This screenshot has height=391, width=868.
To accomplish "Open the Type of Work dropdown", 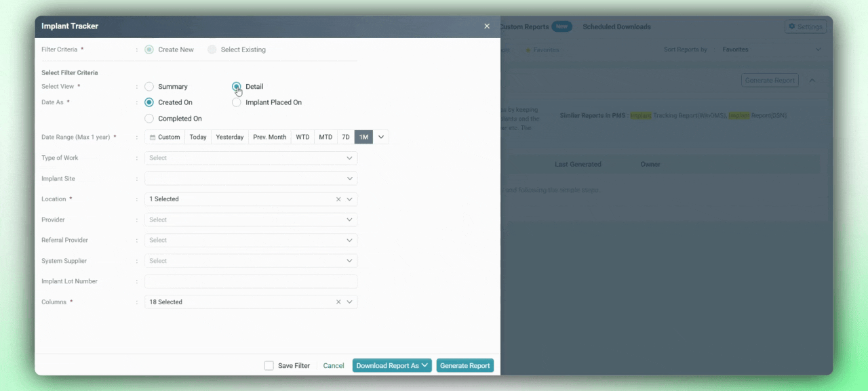I will (x=251, y=158).
